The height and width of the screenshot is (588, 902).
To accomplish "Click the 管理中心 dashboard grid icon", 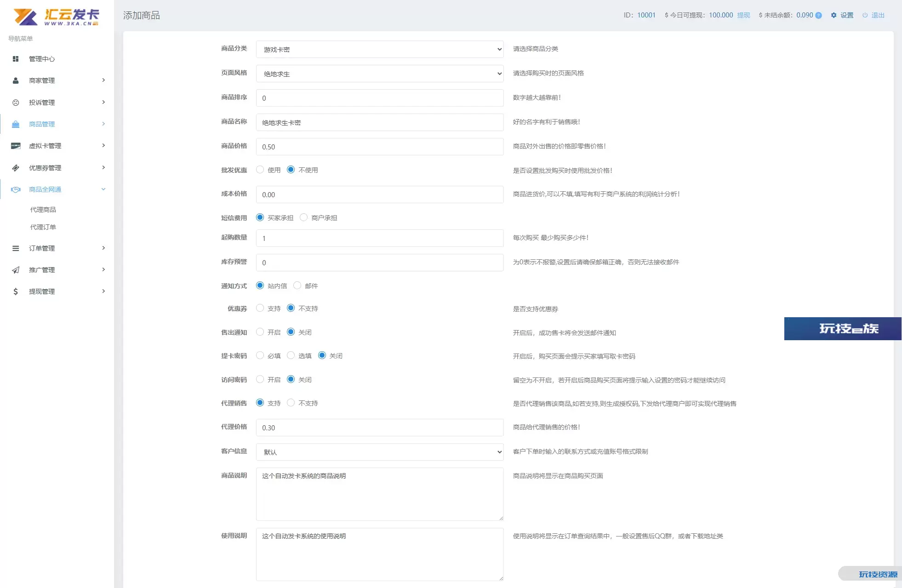I will pos(16,59).
